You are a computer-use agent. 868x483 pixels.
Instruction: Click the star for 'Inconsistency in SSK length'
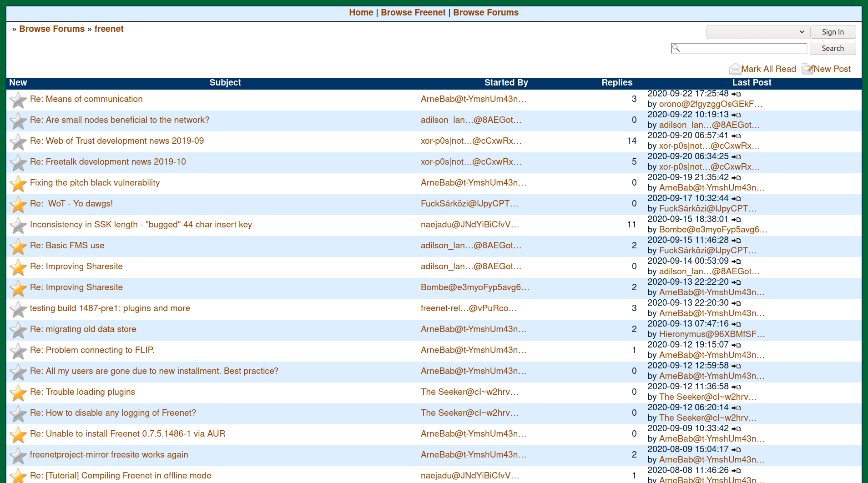(x=18, y=226)
